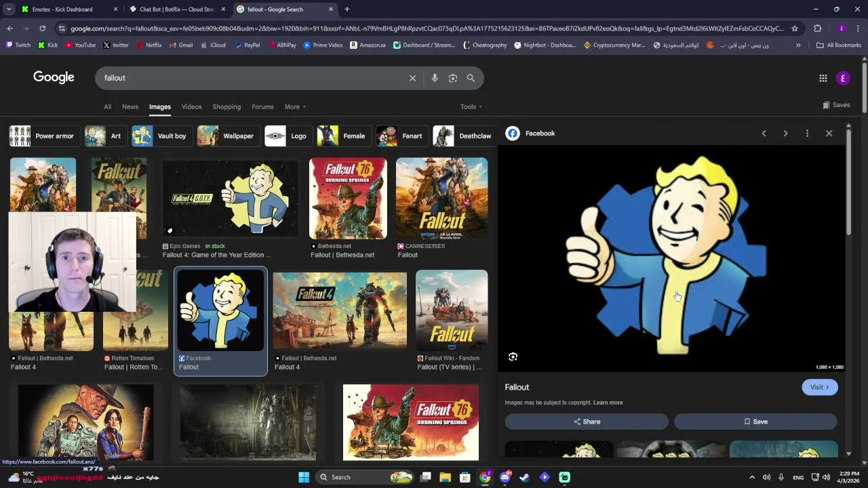
Task: Open Discord from the taskbar
Action: point(505,477)
